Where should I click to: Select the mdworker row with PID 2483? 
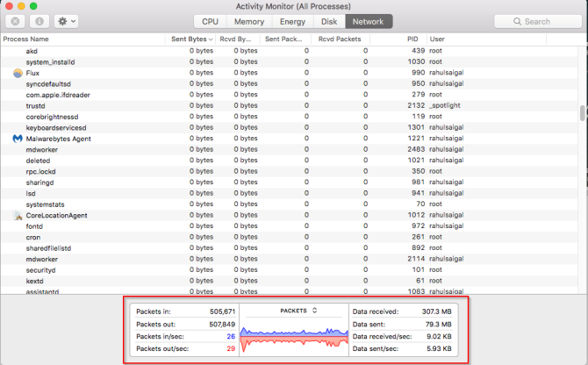click(x=289, y=149)
